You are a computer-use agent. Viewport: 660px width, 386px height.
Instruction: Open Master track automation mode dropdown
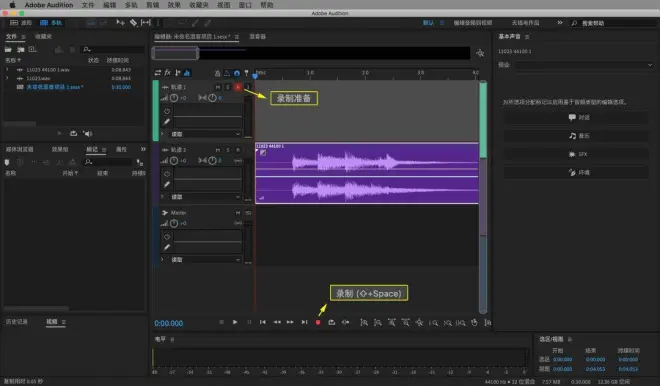pos(205,259)
